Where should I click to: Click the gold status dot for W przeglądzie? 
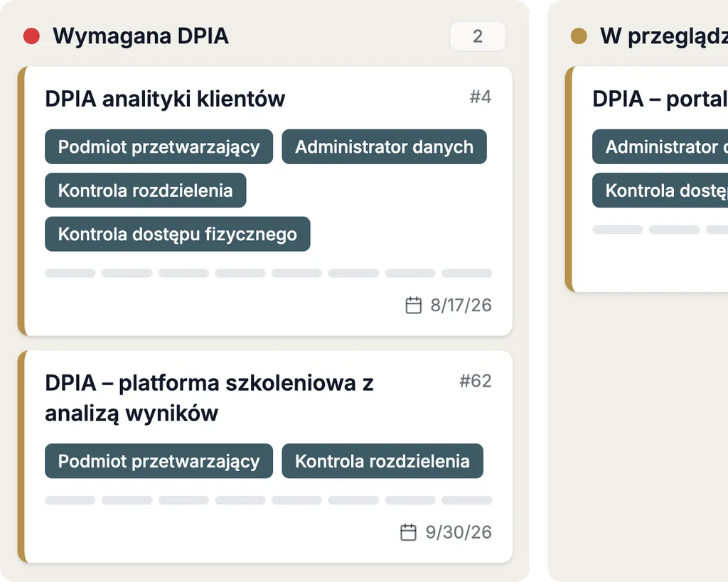coord(579,36)
